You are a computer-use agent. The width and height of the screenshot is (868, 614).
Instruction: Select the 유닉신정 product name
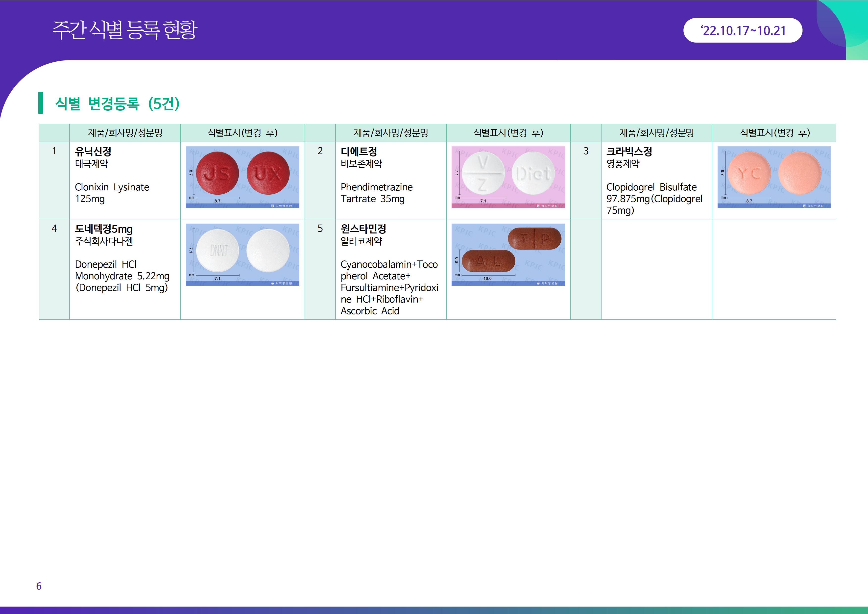click(93, 152)
